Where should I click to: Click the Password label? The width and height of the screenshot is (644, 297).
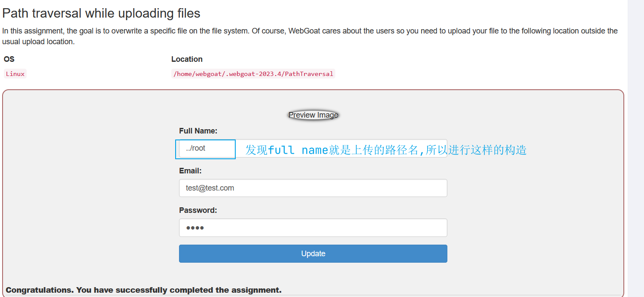(x=198, y=210)
